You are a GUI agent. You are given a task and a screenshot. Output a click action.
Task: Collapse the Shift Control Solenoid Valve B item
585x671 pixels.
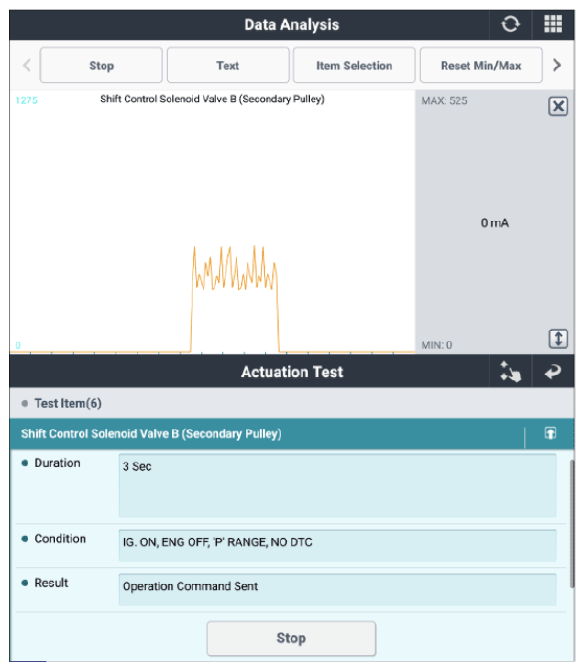[x=550, y=433]
